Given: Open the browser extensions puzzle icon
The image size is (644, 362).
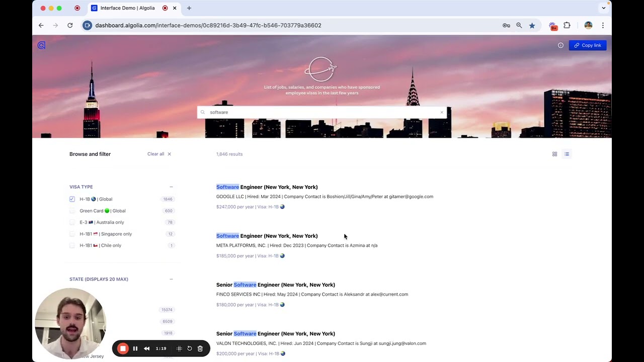Looking at the screenshot, I should pos(567,25).
